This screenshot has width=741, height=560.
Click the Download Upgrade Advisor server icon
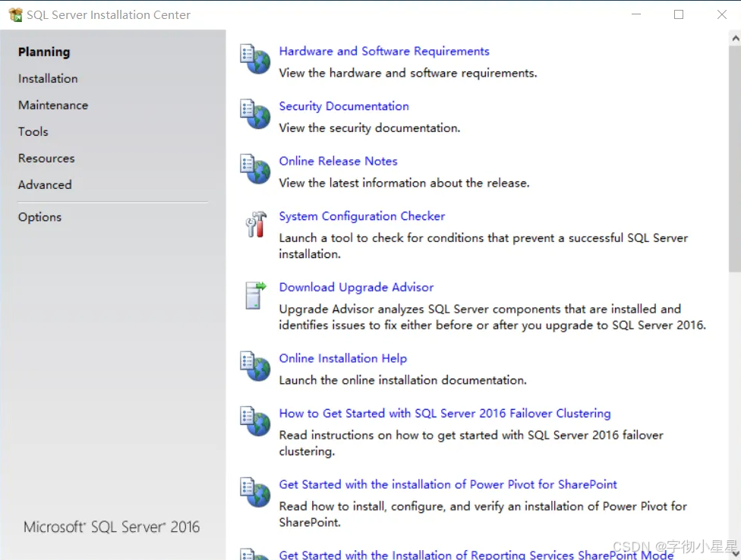pos(256,295)
